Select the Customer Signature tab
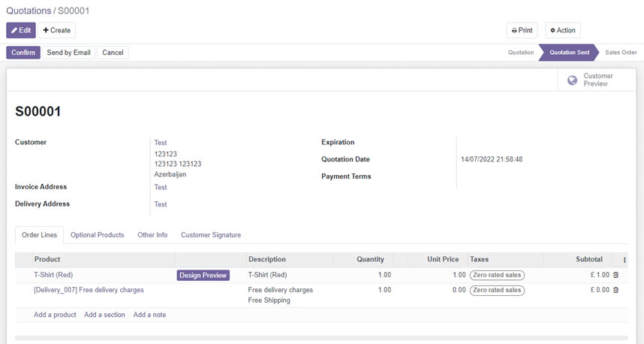The height and width of the screenshot is (344, 644). (211, 235)
